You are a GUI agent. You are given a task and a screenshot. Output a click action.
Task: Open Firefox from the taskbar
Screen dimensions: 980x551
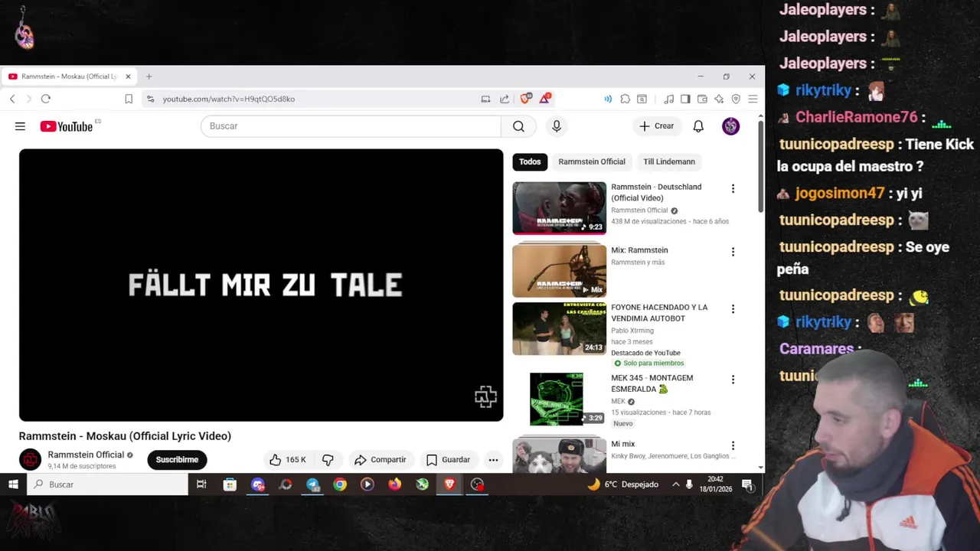(x=394, y=484)
